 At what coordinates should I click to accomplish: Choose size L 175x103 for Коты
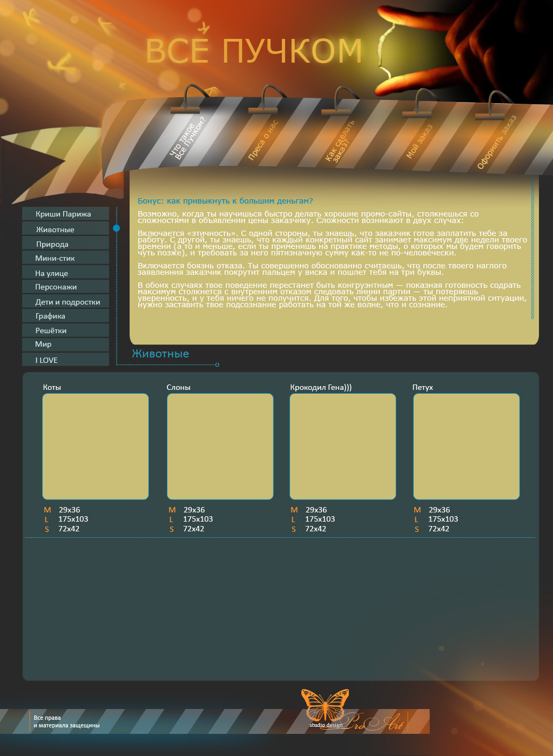66,519
